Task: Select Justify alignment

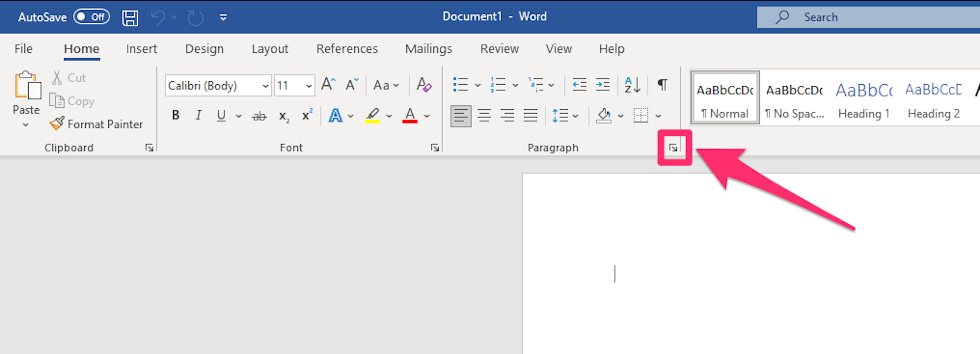Action: 530,116
